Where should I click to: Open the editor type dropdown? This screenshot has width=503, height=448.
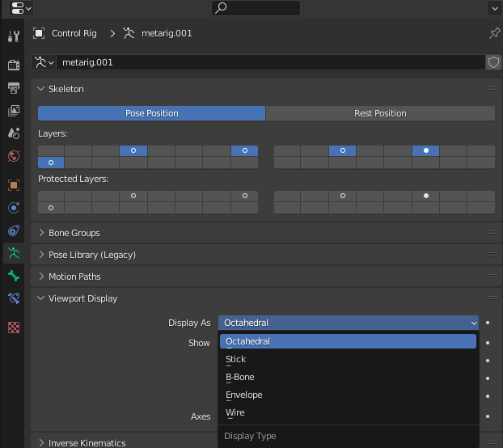tap(21, 8)
